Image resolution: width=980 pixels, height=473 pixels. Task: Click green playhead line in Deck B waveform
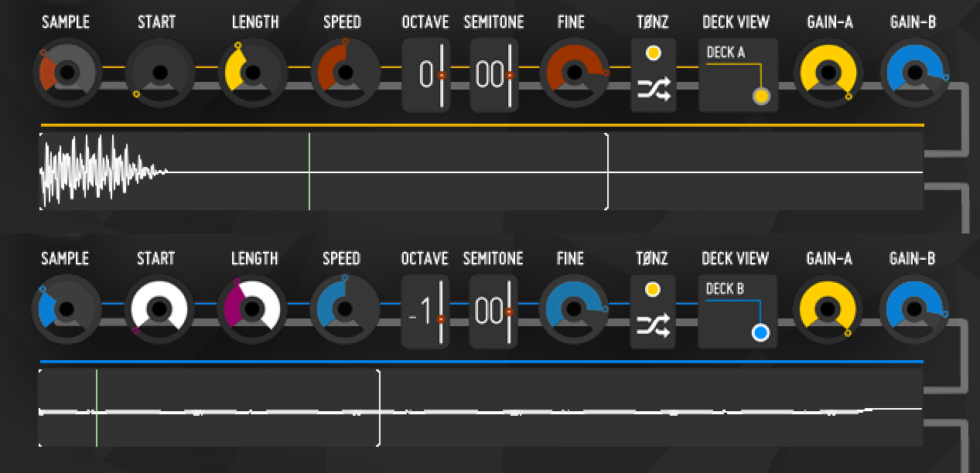click(x=97, y=407)
